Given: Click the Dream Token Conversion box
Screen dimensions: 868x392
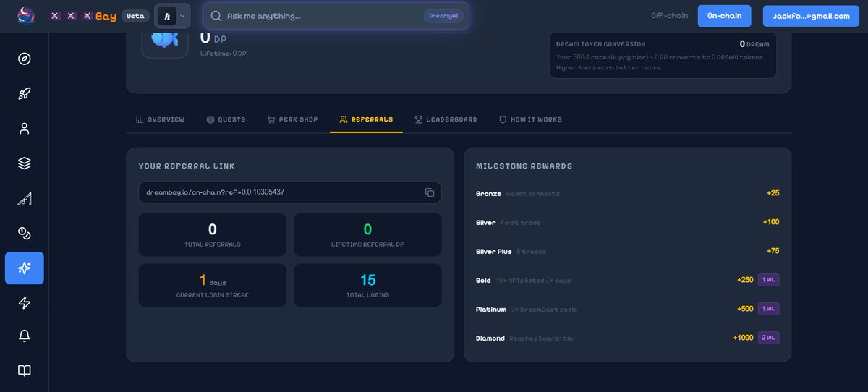Looking at the screenshot, I should 663,55.
